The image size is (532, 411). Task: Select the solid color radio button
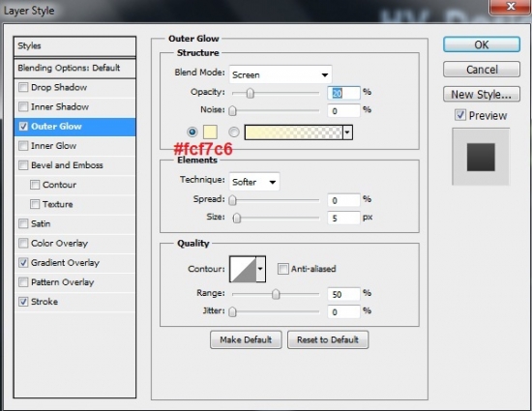(192, 132)
